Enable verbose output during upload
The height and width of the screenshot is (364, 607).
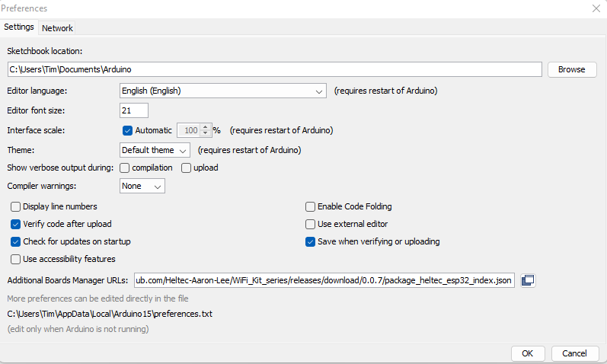click(x=186, y=168)
